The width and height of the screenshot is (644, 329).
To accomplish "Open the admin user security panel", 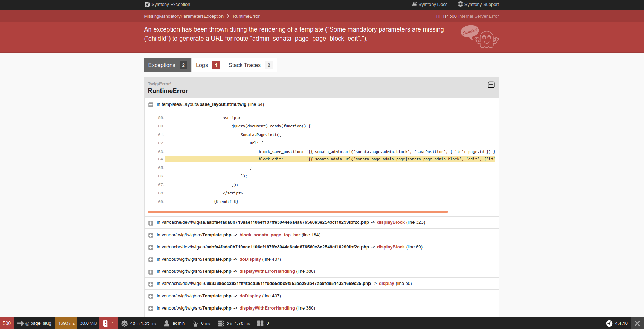I will [174, 323].
